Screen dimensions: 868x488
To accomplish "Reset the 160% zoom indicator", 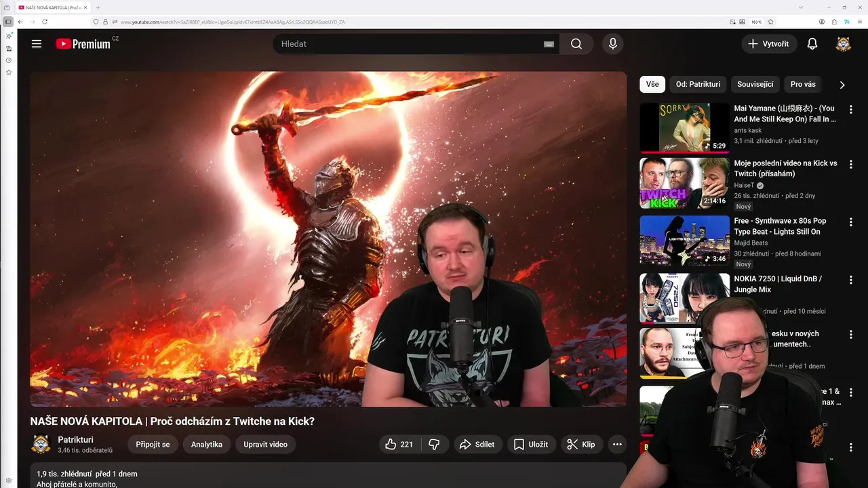I will (x=757, y=22).
